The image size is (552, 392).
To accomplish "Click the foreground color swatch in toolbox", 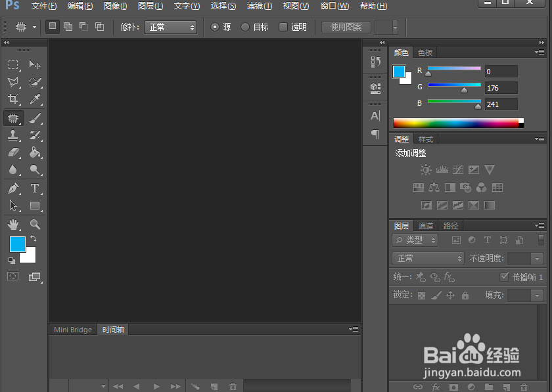I will pos(17,244).
